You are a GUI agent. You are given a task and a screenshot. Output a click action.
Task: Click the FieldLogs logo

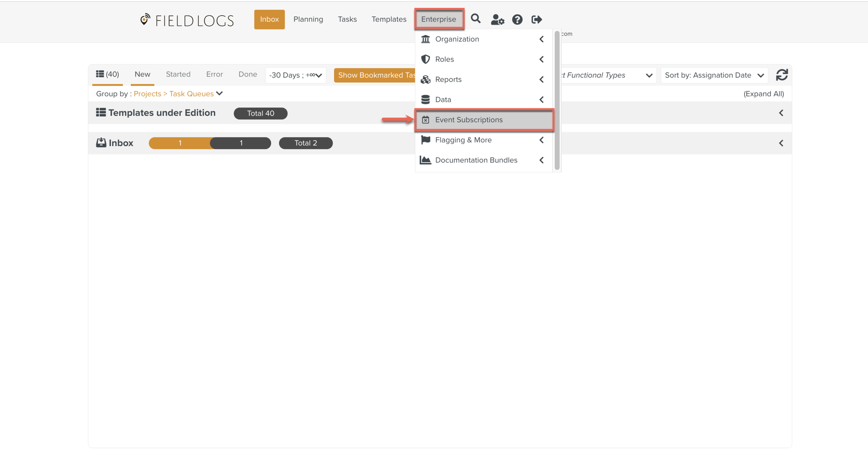coord(187,20)
